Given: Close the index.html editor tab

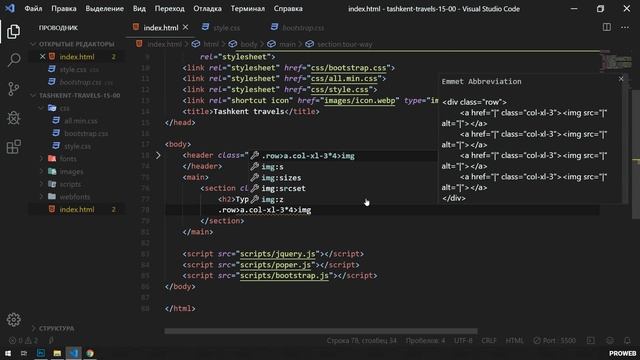Looking at the screenshot, I should [186, 27].
